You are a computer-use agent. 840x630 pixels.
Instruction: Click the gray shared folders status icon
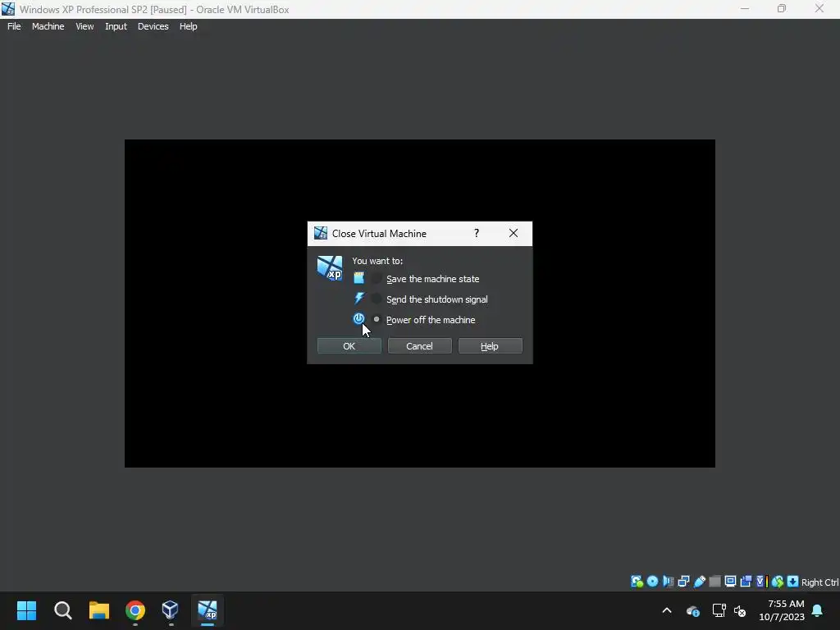tap(714, 582)
